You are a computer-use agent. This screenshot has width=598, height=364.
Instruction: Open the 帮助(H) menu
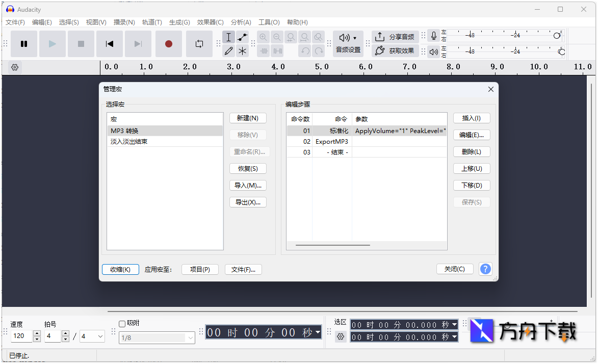coord(297,22)
